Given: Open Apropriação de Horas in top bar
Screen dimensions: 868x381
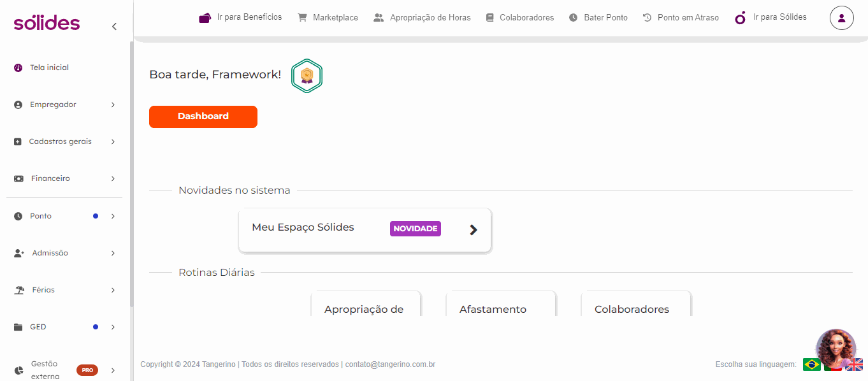Looking at the screenshot, I should (x=430, y=18).
